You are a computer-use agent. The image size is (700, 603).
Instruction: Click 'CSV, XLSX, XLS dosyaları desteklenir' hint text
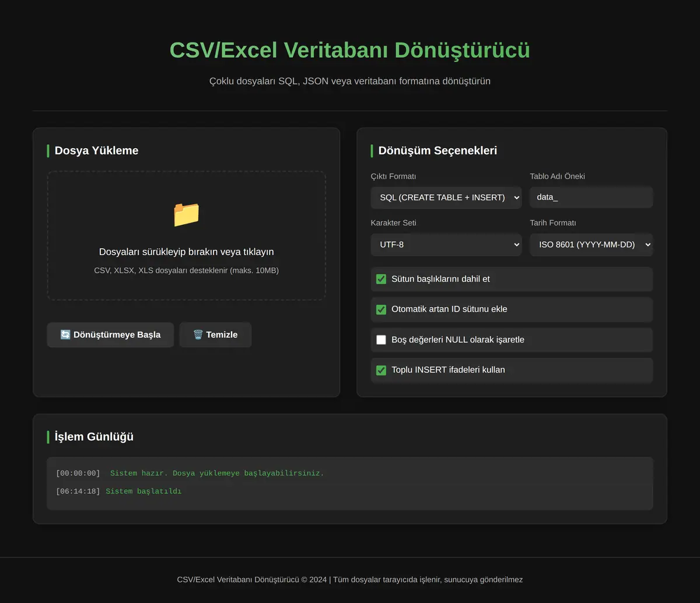186,270
